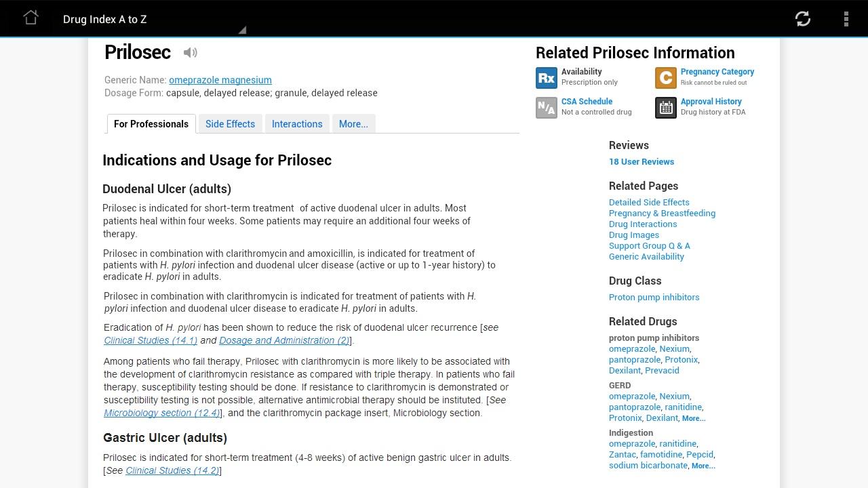The height and width of the screenshot is (488, 868).
Task: Open the omeprazole magnesium generic name link
Action: point(220,80)
